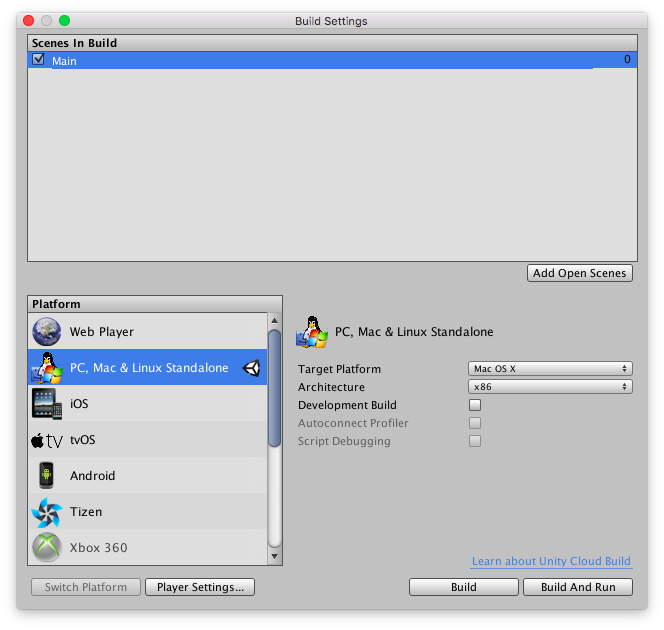Select the Android platform label
Image resolution: width=664 pixels, height=630 pixels.
(92, 476)
